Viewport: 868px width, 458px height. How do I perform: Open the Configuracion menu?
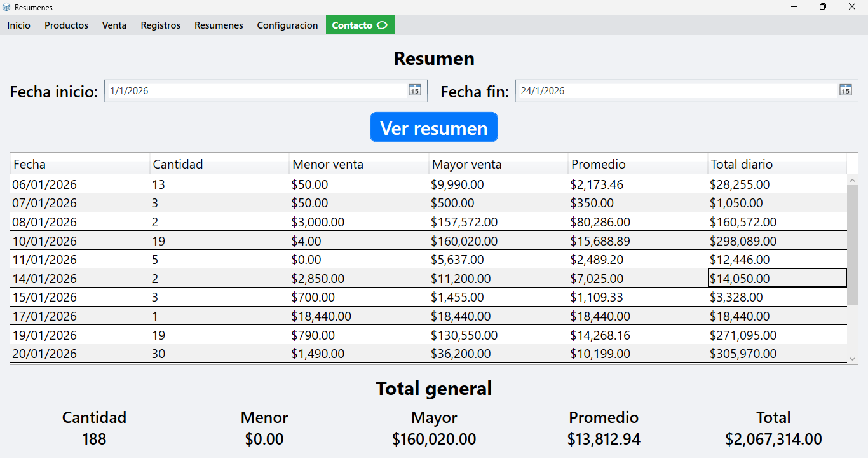pos(287,25)
